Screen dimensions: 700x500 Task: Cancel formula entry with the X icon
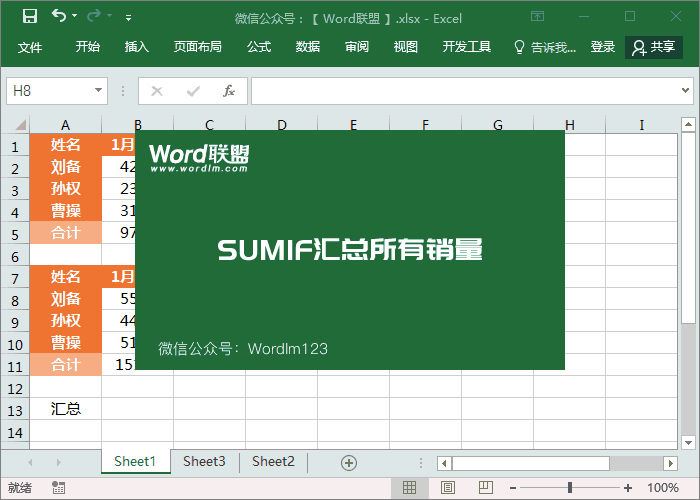(157, 91)
